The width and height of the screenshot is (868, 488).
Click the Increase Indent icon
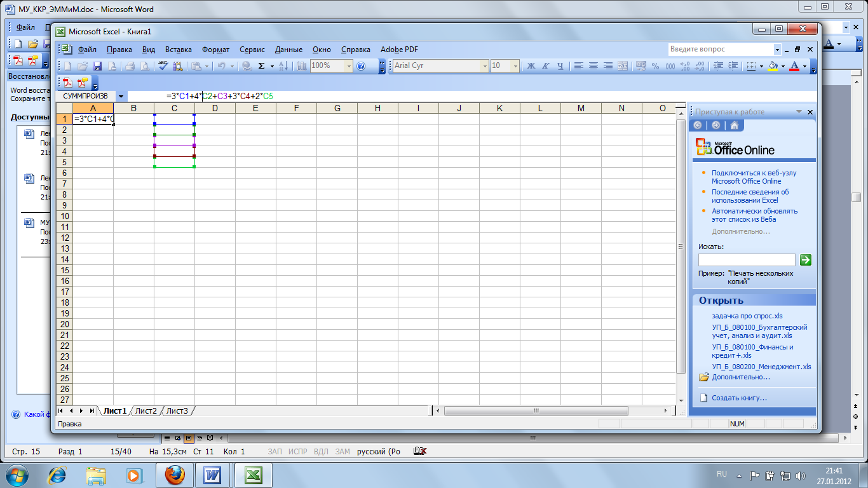[733, 65]
